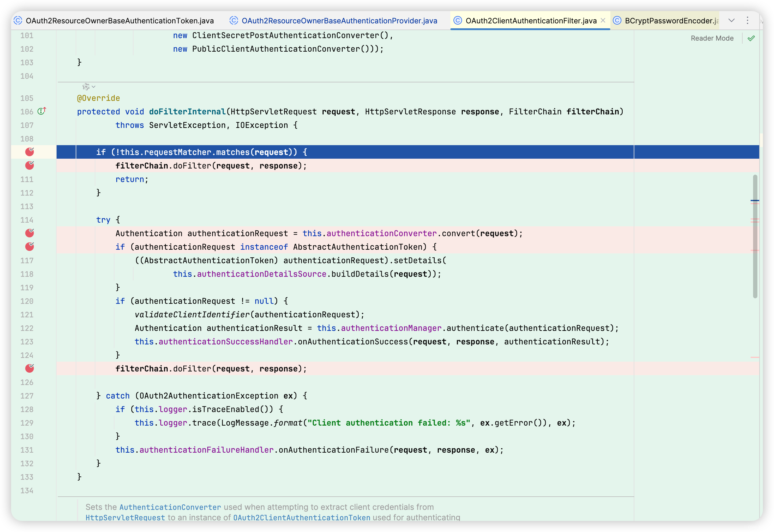This screenshot has height=532, width=774.
Task: Toggle breakpoint on requestMatcher.matches line
Action: coord(30,152)
